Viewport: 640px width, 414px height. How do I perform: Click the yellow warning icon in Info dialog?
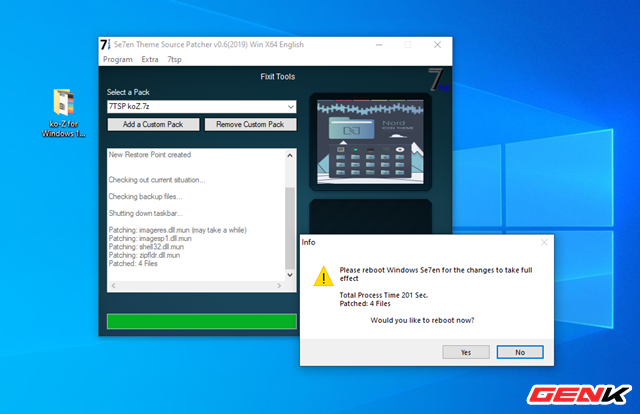point(323,276)
